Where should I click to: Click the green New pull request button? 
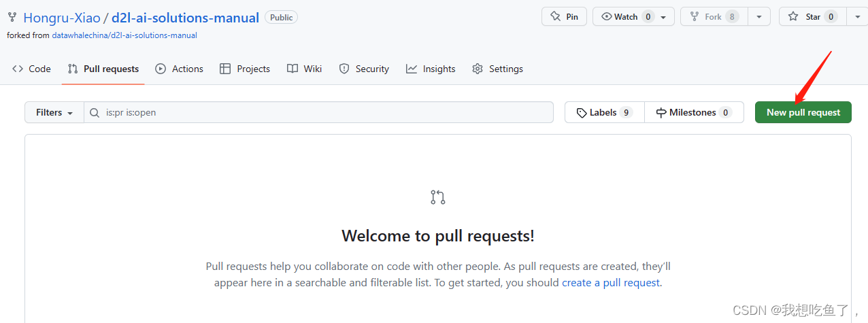(x=803, y=112)
